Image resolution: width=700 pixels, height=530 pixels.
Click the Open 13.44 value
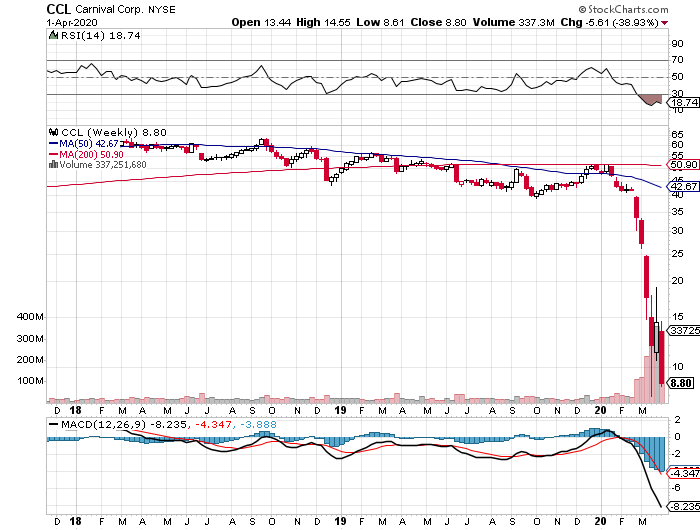pyautogui.click(x=261, y=22)
